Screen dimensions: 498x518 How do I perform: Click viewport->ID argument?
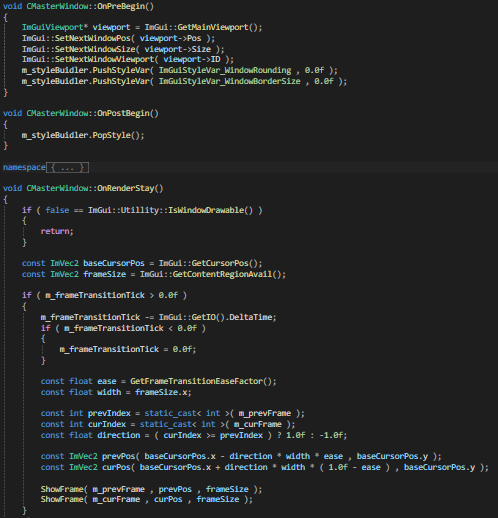[x=192, y=59]
